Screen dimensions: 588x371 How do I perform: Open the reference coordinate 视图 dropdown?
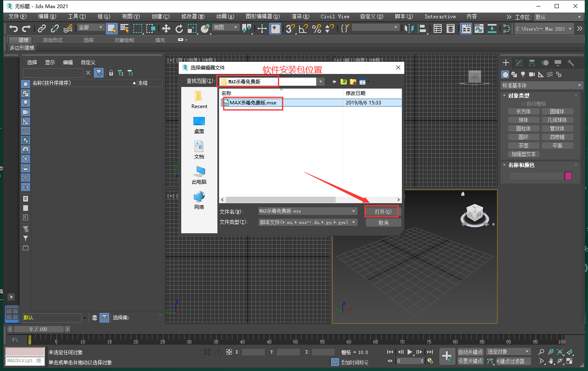pos(226,27)
